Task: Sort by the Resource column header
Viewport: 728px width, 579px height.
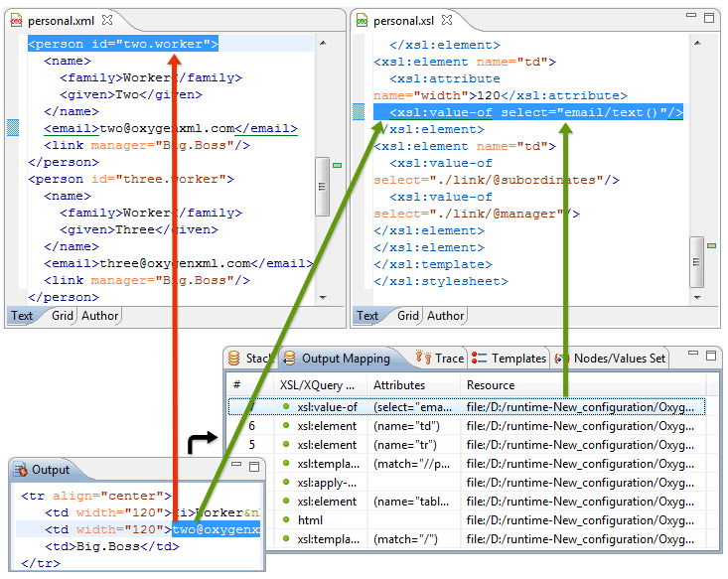Action: (x=491, y=384)
